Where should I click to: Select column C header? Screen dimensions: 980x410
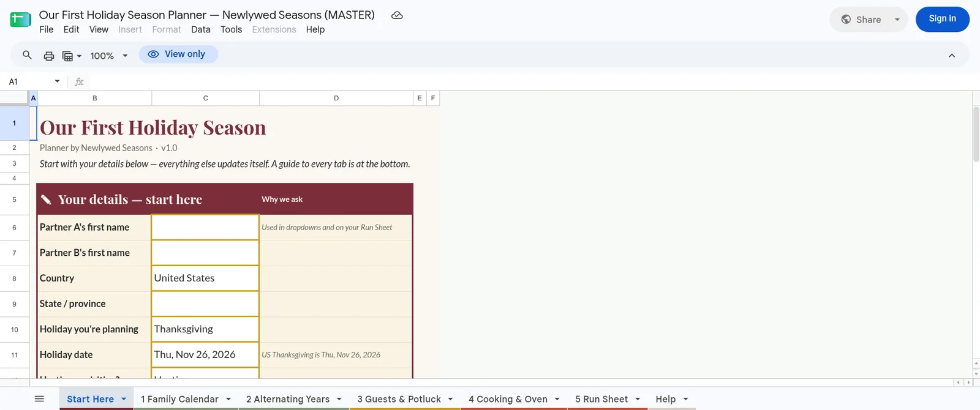(205, 98)
